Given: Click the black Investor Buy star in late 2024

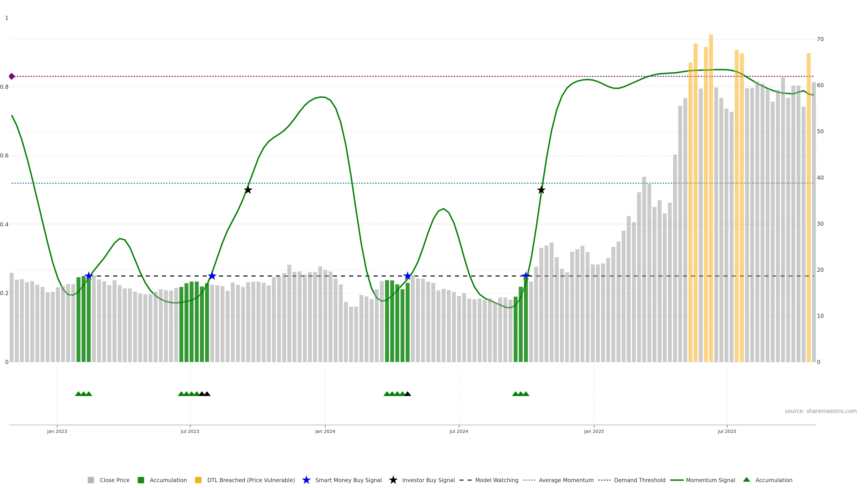Looking at the screenshot, I should [541, 190].
